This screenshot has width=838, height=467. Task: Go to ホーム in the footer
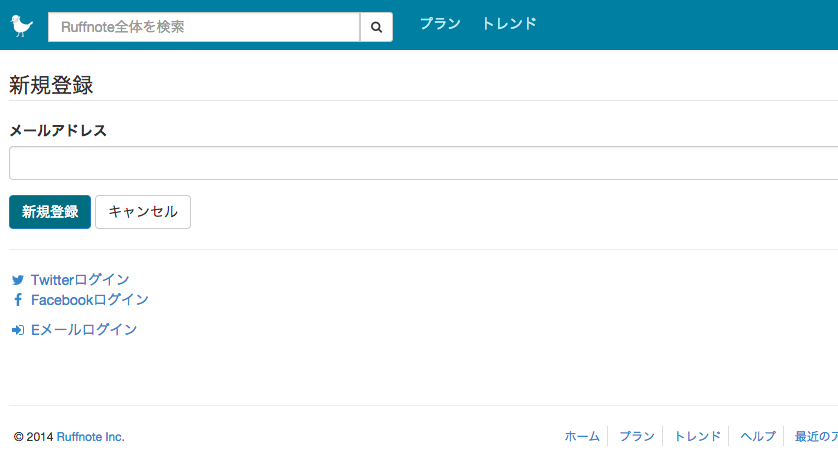[582, 437]
